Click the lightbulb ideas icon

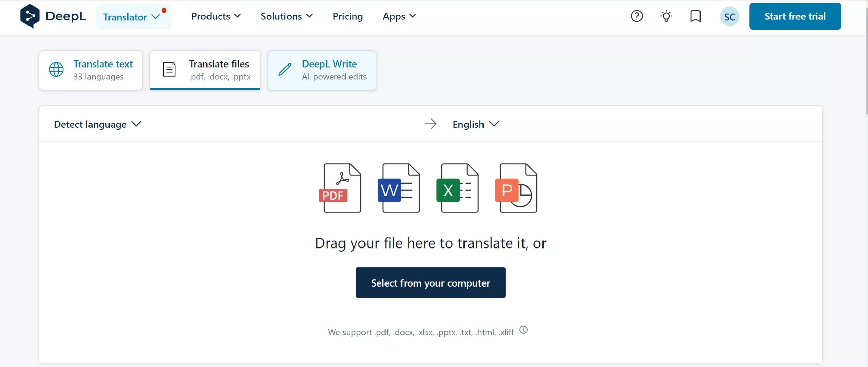[x=666, y=16]
